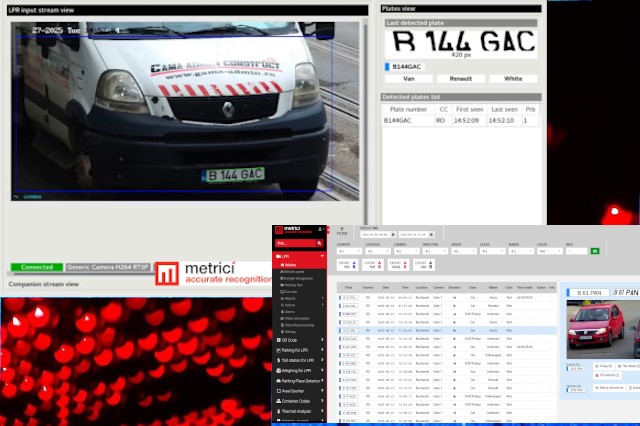
Task: Click the Export CSV button
Action: 424,265
